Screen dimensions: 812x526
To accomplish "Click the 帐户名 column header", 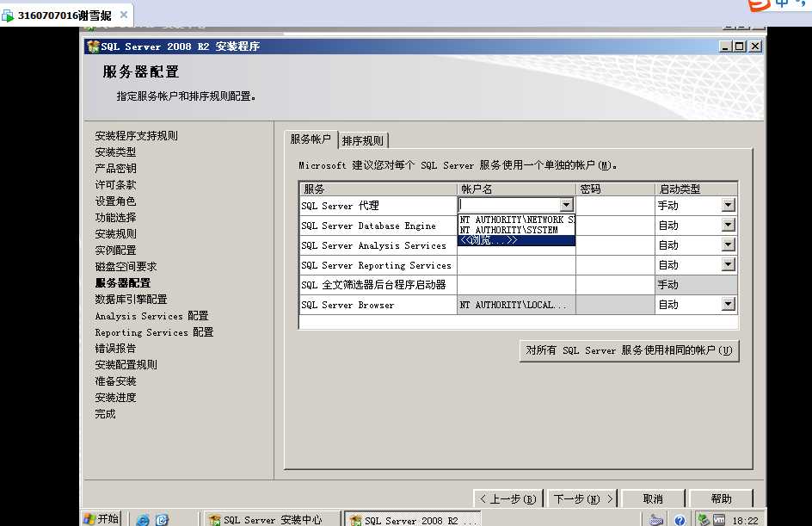I will pos(516,189).
